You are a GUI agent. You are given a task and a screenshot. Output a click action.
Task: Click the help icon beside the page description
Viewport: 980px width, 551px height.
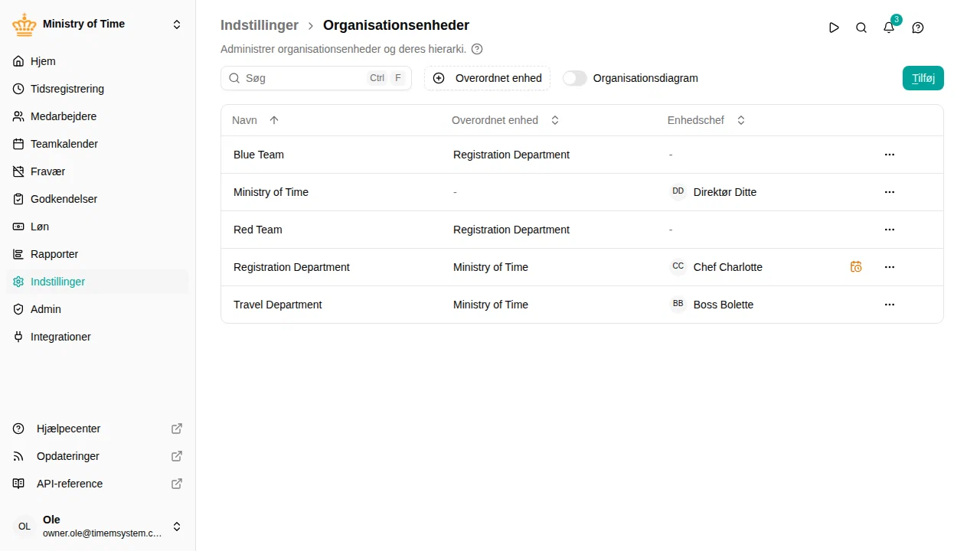point(477,49)
